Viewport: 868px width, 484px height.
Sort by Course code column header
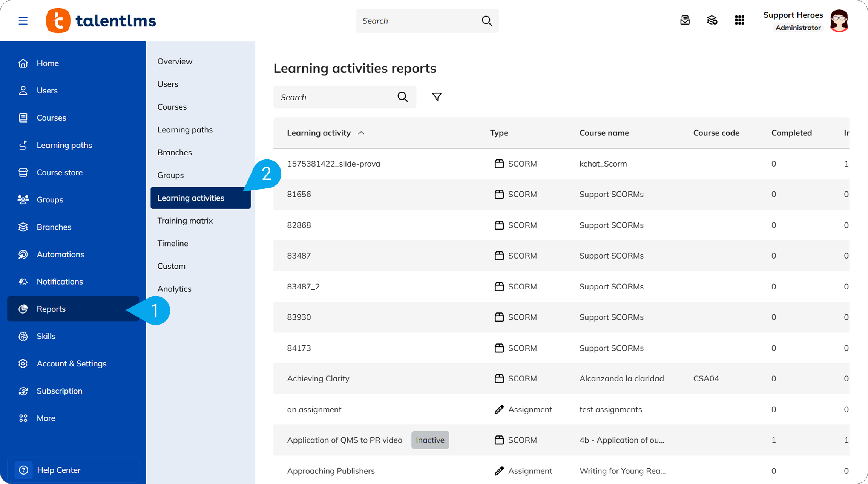[x=716, y=133]
